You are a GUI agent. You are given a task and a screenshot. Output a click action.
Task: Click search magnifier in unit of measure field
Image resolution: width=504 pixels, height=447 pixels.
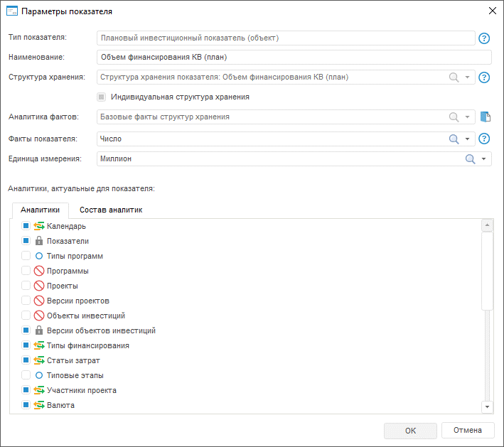(470, 159)
